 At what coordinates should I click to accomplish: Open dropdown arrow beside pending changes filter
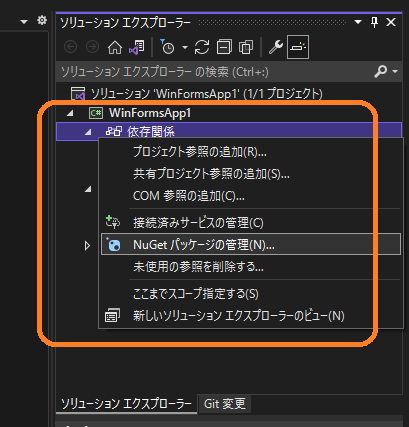[x=185, y=48]
